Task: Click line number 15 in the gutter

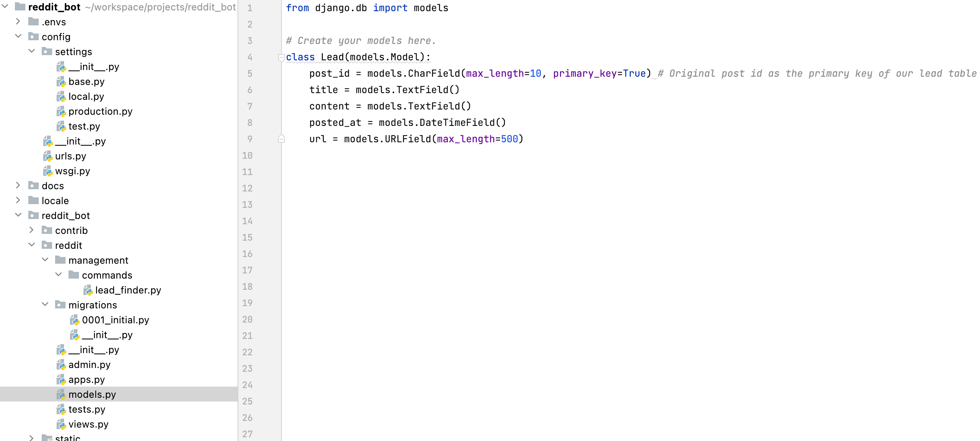Action: (x=248, y=237)
